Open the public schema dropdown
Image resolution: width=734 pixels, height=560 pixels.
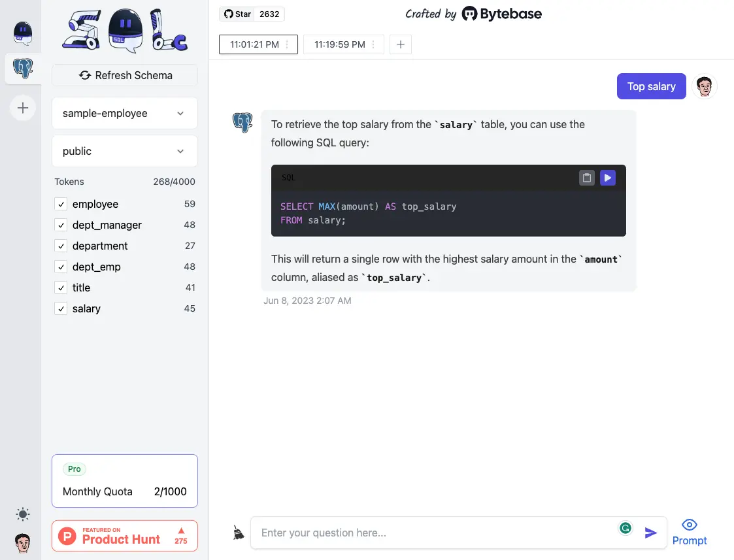pyautogui.click(x=124, y=151)
